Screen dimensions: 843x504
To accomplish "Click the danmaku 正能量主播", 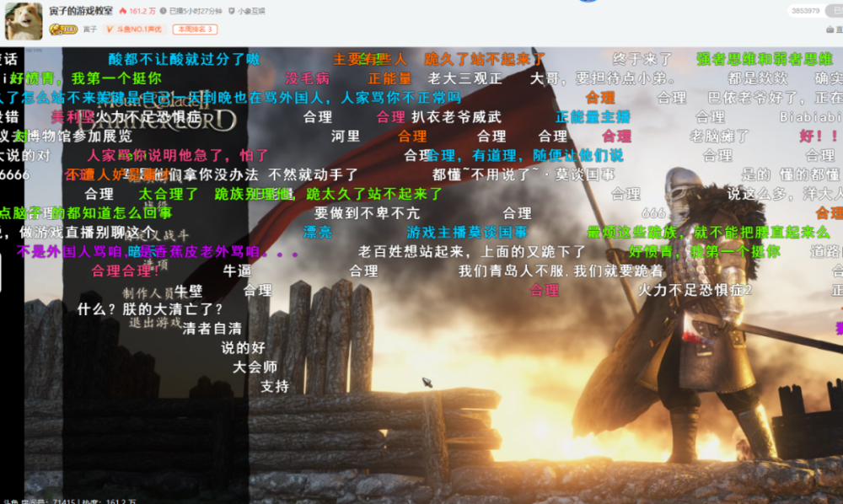I will point(593,116).
